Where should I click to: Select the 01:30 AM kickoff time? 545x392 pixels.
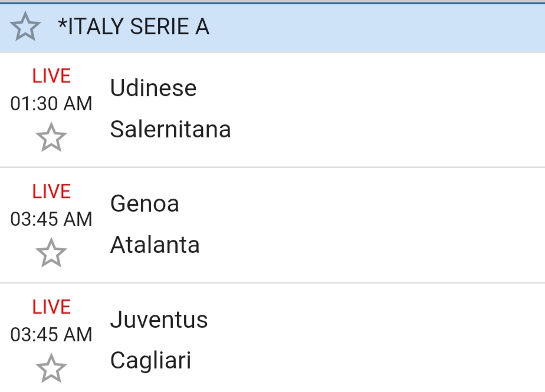[51, 104]
